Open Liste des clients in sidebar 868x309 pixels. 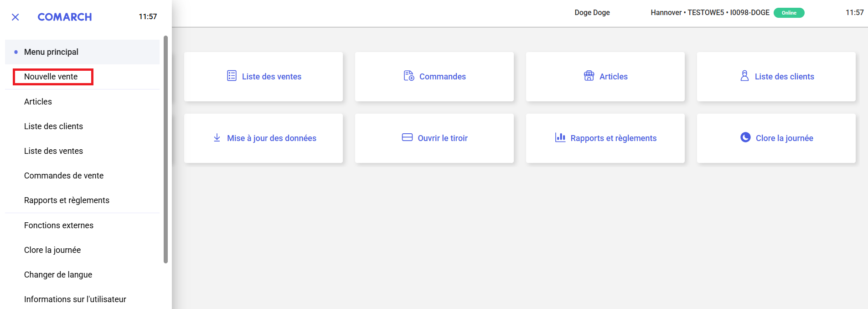tap(54, 126)
